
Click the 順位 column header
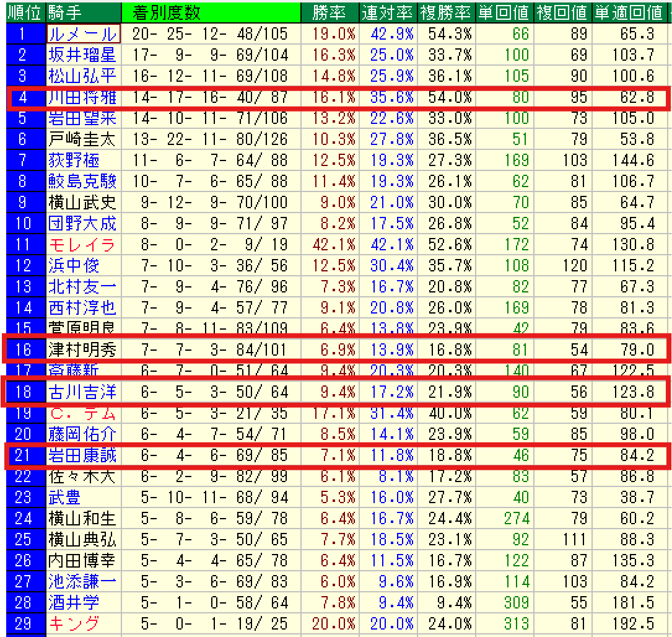pos(23,12)
